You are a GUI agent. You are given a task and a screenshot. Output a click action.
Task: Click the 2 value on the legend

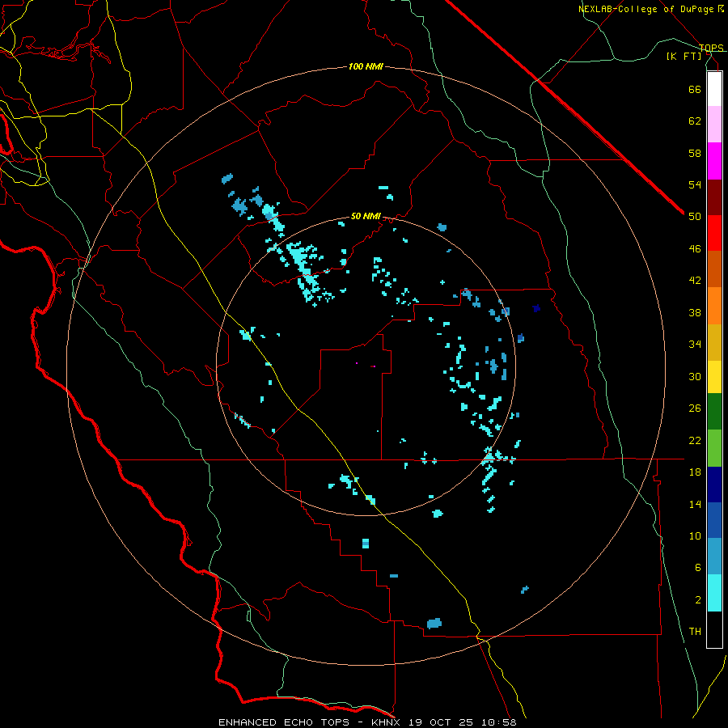click(x=698, y=600)
